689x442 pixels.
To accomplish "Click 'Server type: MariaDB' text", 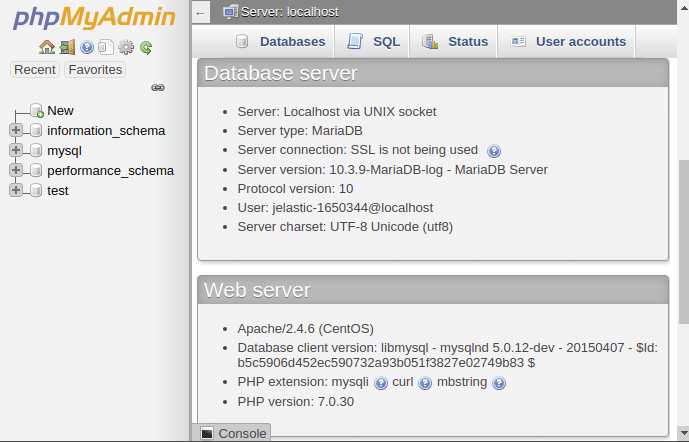I will 300,131.
